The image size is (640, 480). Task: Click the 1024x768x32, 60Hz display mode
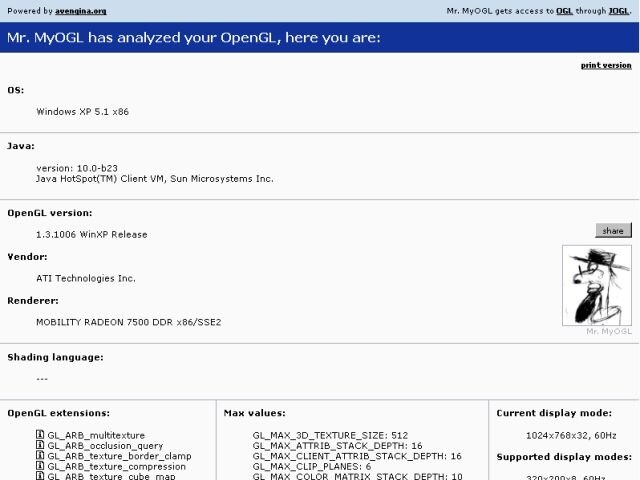[571, 435]
